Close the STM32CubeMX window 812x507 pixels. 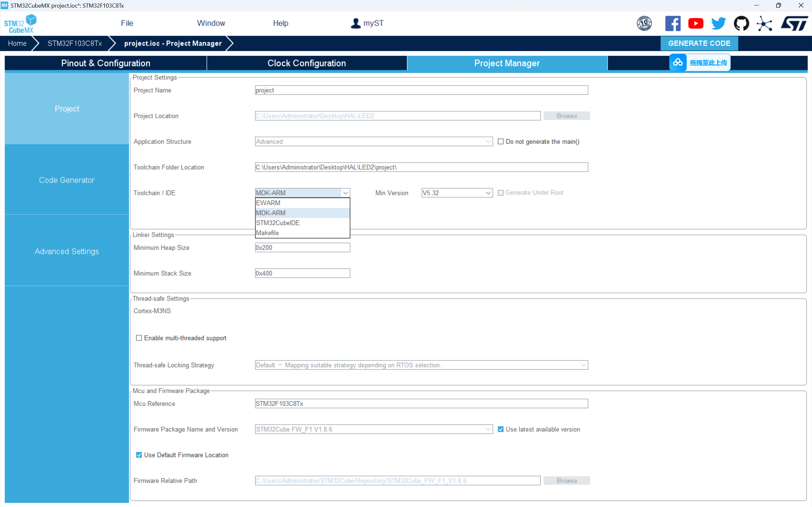pyautogui.click(x=801, y=5)
